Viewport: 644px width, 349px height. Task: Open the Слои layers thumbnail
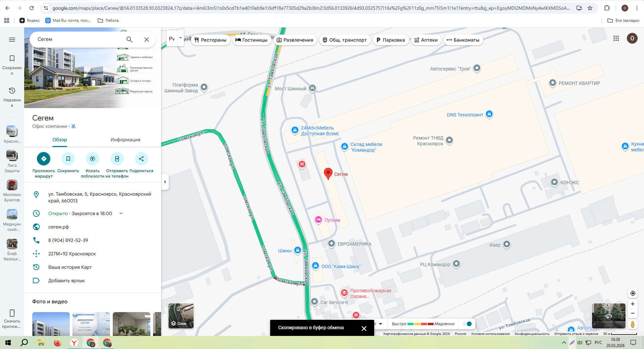[181, 316]
